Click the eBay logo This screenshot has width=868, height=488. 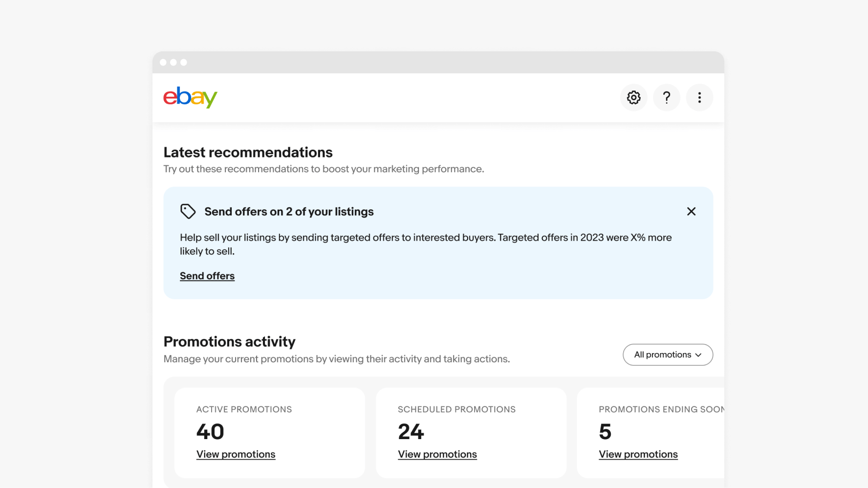[x=190, y=97]
